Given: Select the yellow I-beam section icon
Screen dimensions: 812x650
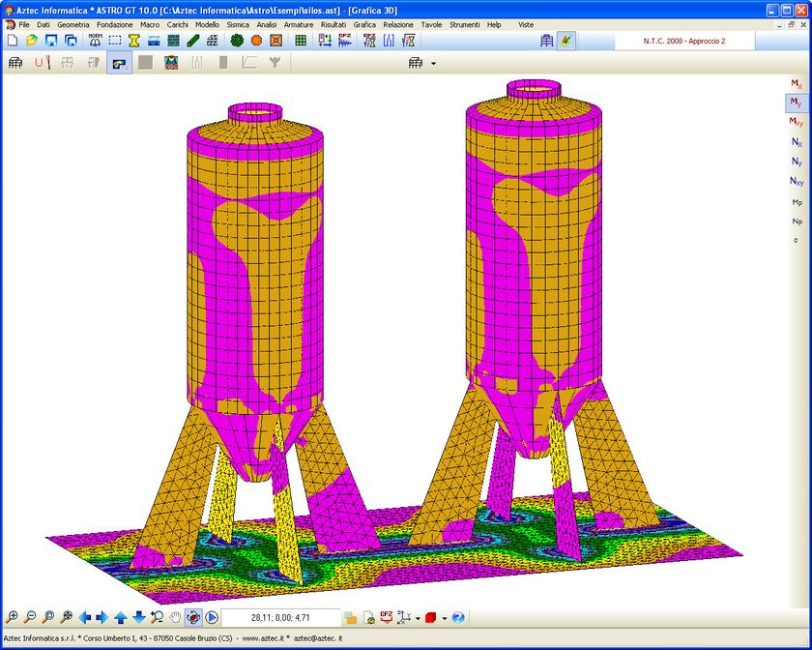Looking at the screenshot, I should [134, 41].
